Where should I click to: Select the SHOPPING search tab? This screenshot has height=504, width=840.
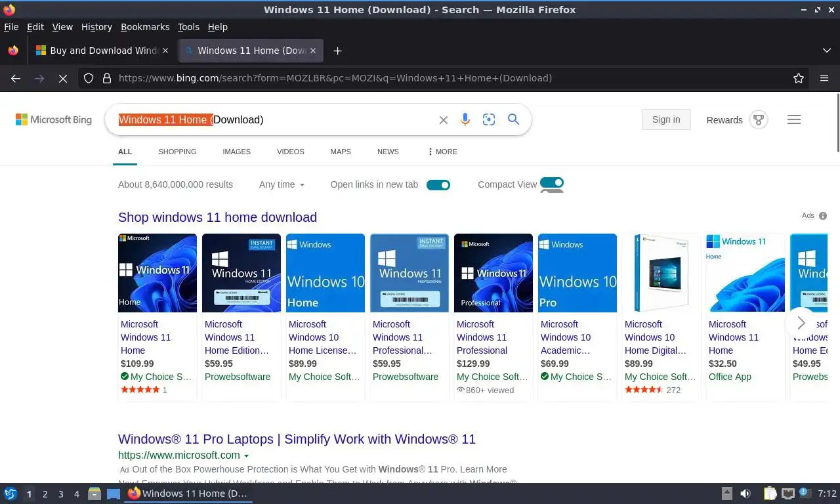click(x=177, y=152)
